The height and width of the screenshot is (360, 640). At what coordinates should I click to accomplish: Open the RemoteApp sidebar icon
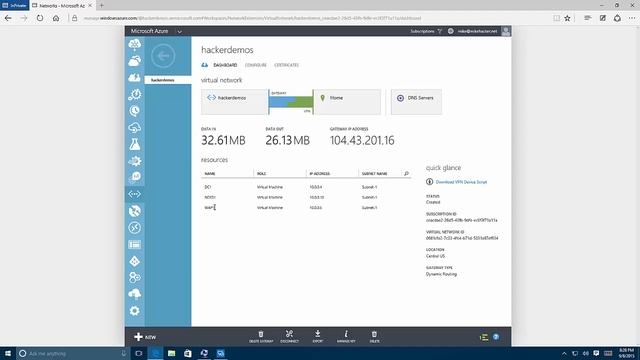point(135,228)
